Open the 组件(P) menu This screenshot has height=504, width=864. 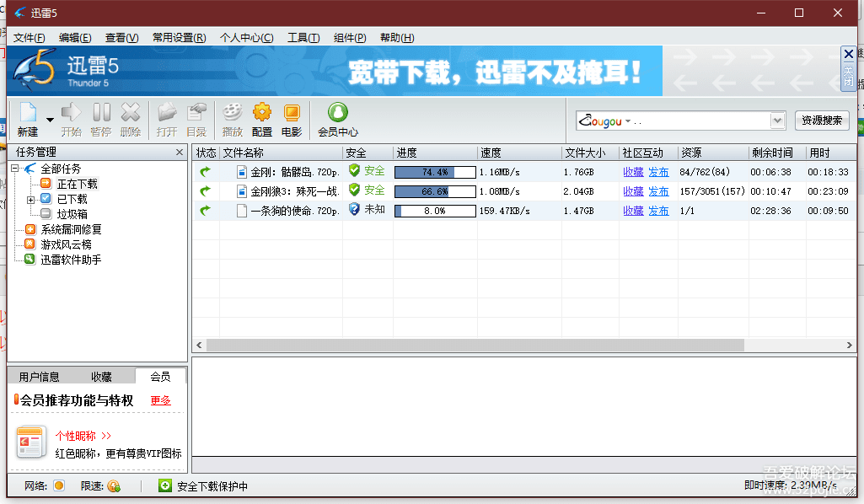(349, 37)
